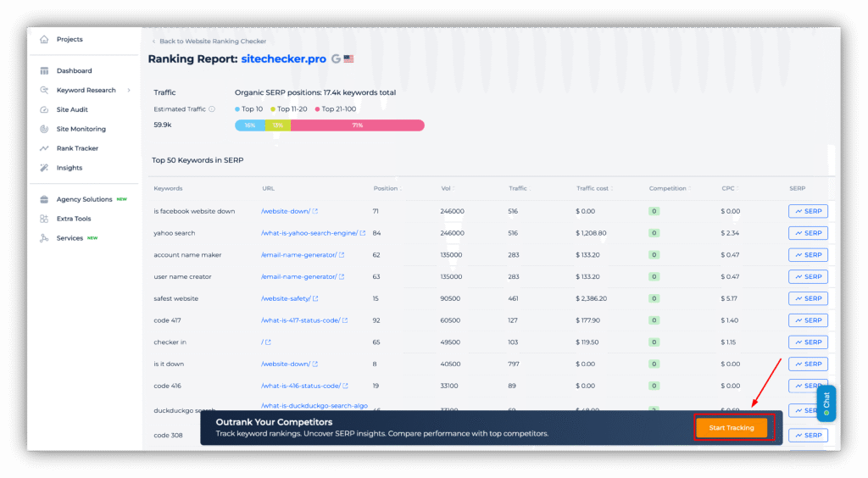
Task: Select Site Audit in sidebar
Action: click(x=72, y=109)
